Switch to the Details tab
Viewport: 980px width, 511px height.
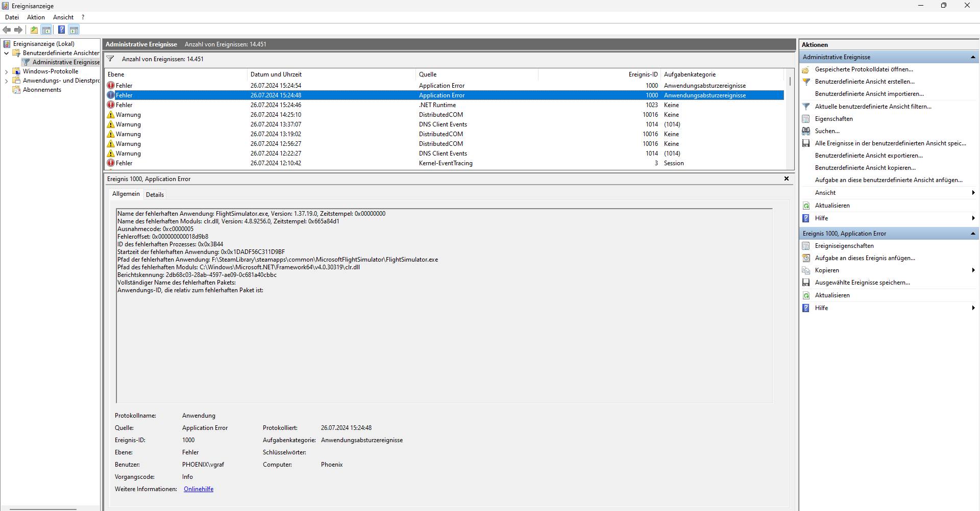pyautogui.click(x=155, y=195)
